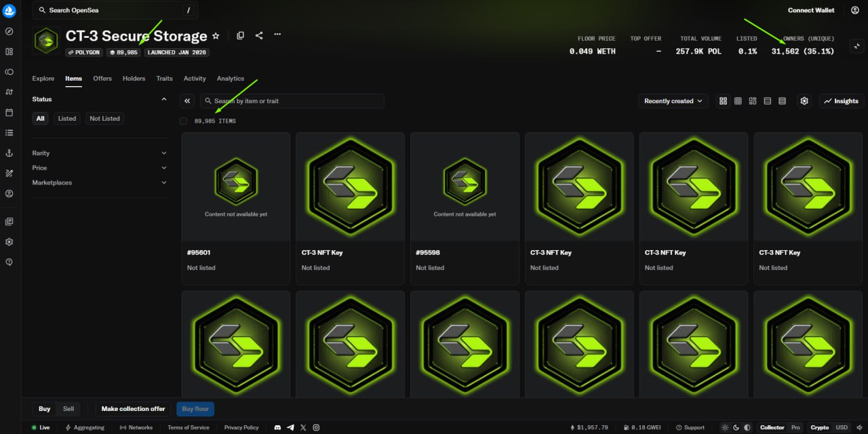The image size is (868, 434).
Task: Open the anchor icon in the sidebar
Action: pyautogui.click(x=9, y=153)
